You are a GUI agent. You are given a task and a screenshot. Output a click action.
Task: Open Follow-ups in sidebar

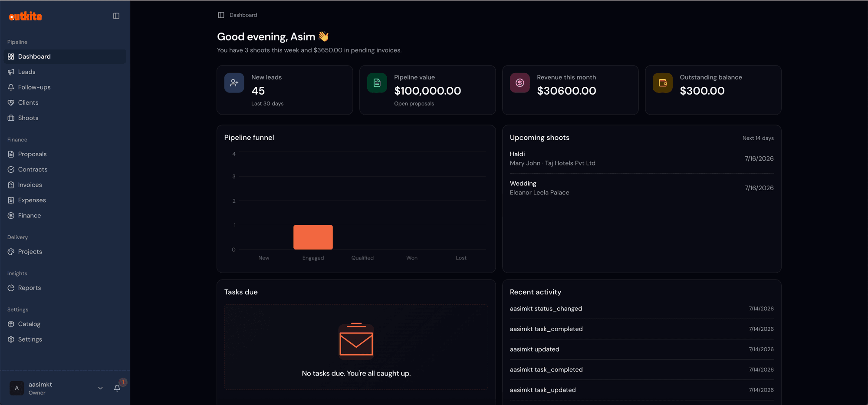tap(65, 87)
